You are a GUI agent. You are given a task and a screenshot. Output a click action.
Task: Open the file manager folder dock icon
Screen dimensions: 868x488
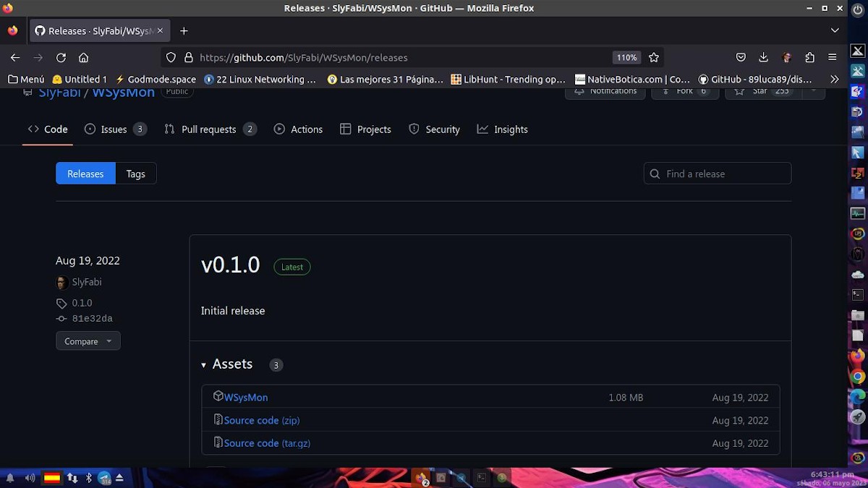pos(858,315)
